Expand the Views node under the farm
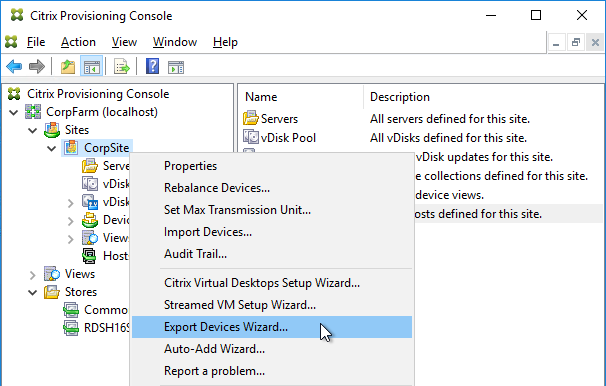 point(32,275)
